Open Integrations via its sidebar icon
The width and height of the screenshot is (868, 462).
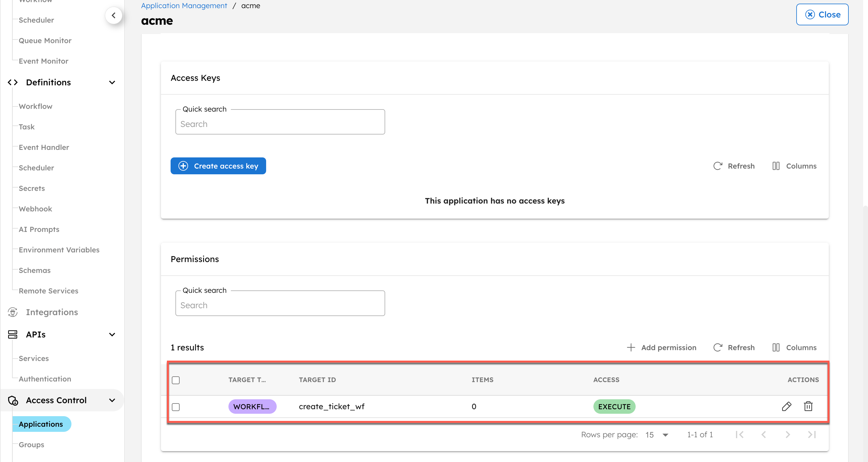(12, 312)
